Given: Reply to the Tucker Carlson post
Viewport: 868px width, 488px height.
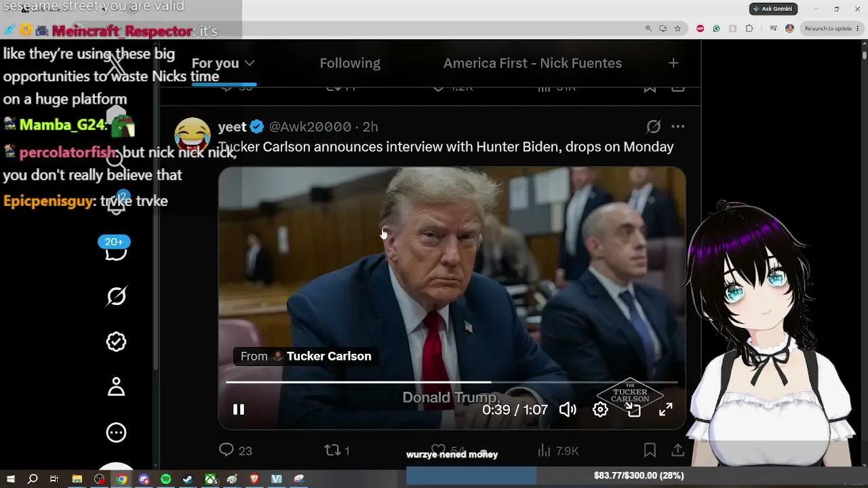Looking at the screenshot, I should point(235,450).
